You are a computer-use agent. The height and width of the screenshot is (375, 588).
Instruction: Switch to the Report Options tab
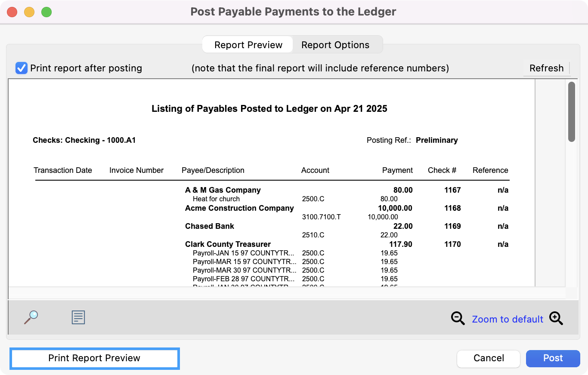335,45
